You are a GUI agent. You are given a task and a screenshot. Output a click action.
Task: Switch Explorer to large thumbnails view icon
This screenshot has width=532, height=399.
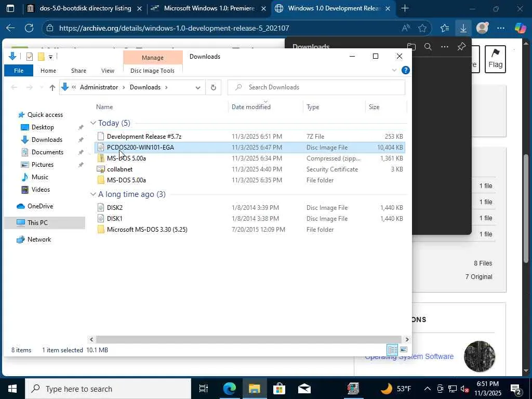pos(404,350)
